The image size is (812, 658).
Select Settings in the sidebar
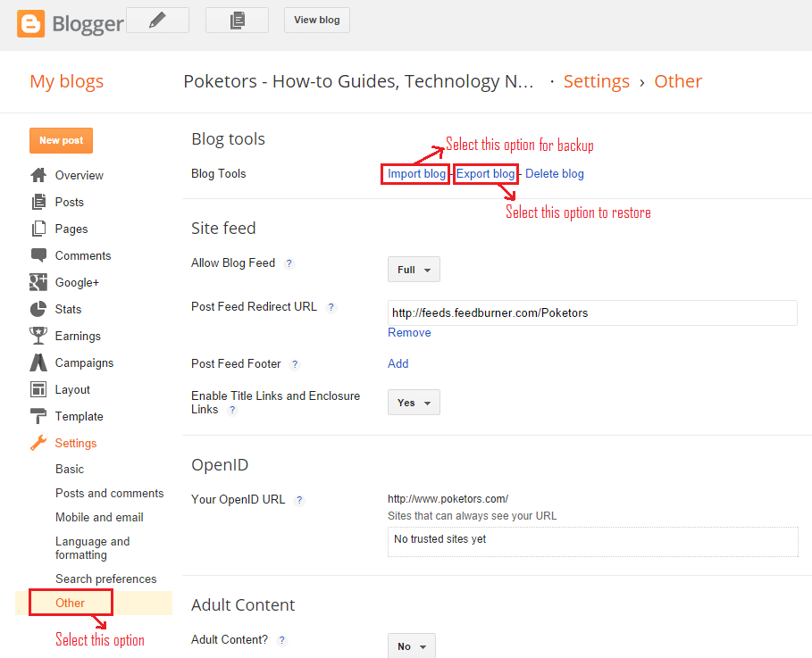[x=76, y=443]
